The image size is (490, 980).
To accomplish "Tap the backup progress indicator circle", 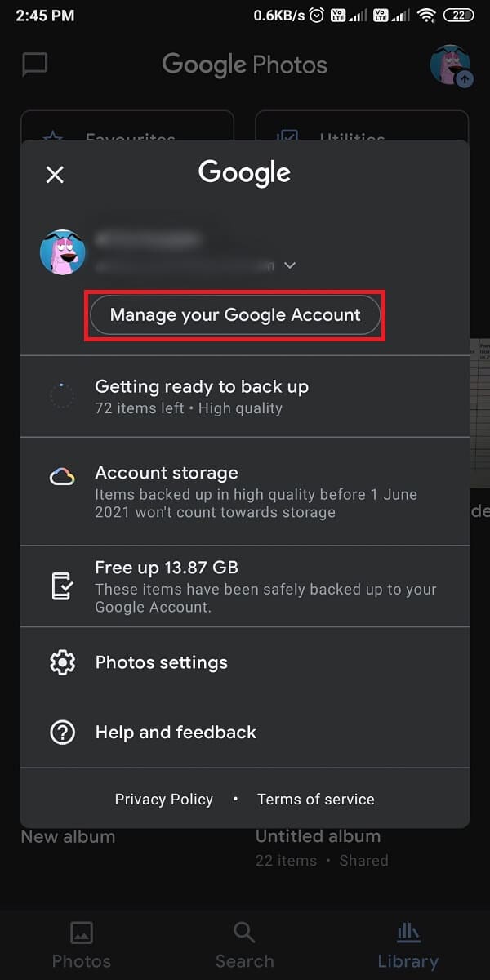I will click(62, 395).
